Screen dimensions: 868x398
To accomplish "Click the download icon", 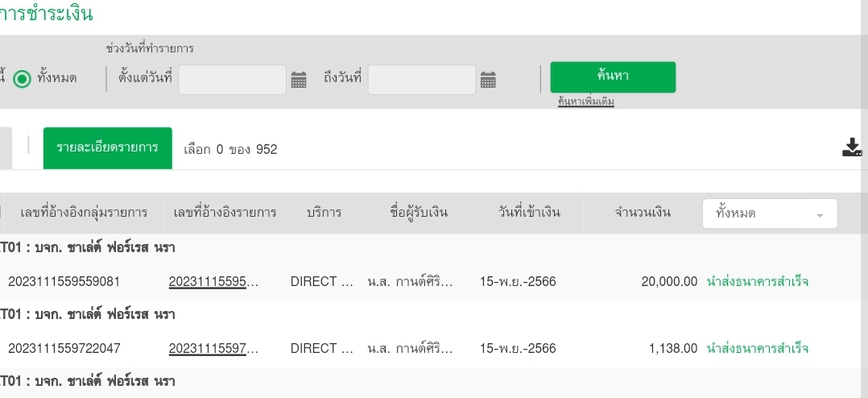I will (x=852, y=147).
